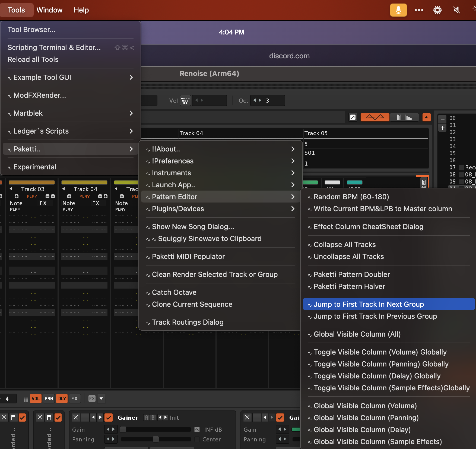Open the FX dropdown arrow
This screenshot has width=476, height=449.
(x=101, y=398)
